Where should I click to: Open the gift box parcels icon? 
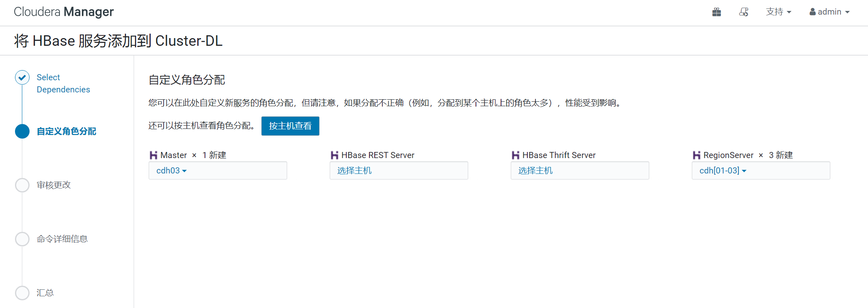click(x=717, y=12)
